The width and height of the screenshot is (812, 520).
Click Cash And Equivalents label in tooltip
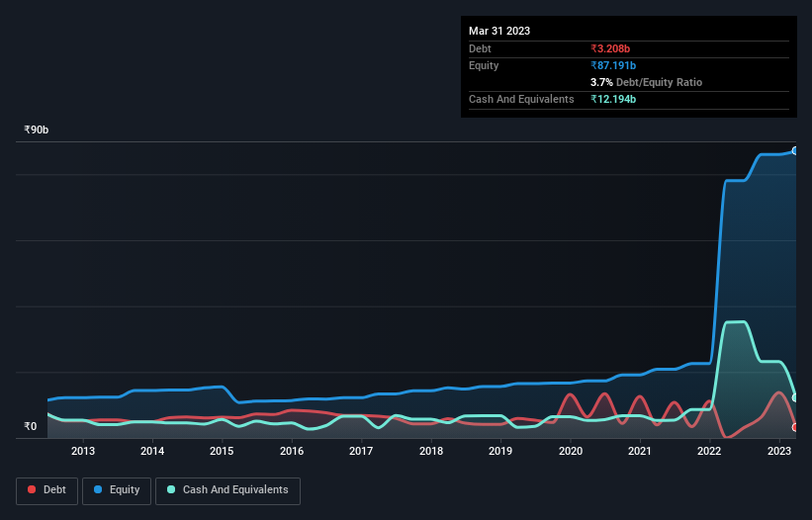pos(521,99)
